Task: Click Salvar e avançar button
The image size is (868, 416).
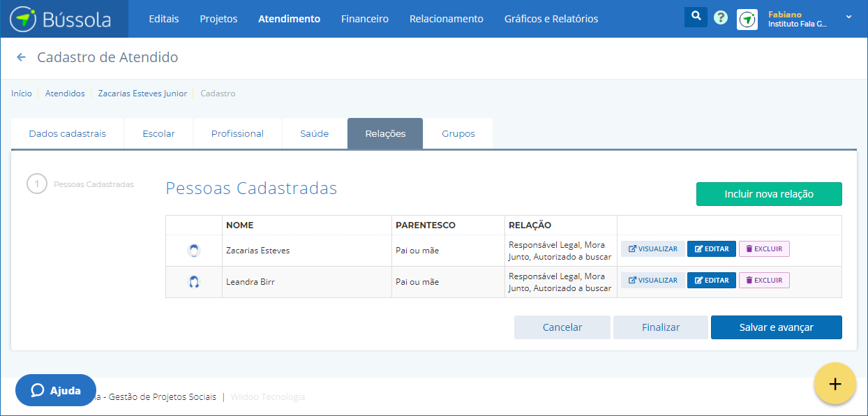Action: tap(777, 327)
